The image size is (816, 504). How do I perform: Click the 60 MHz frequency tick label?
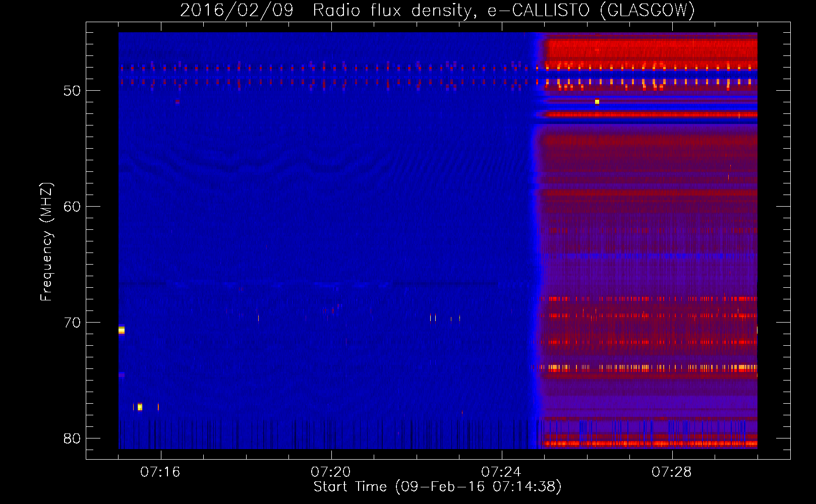coord(72,207)
